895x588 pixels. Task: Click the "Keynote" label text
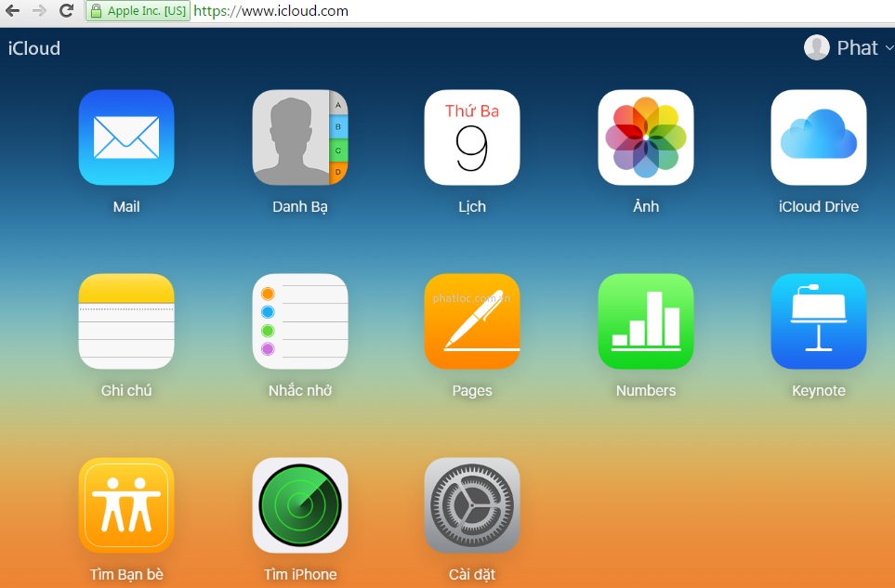[x=819, y=391]
